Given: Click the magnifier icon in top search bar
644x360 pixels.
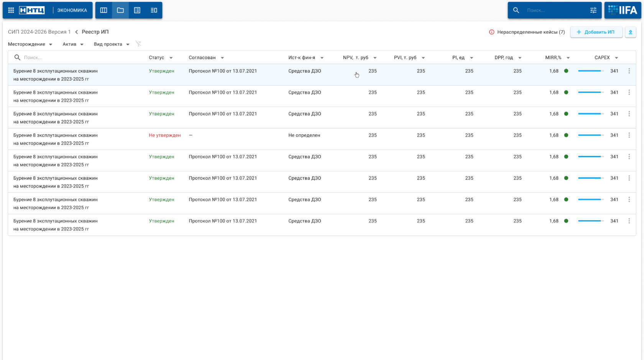Looking at the screenshot, I should 516,10.
